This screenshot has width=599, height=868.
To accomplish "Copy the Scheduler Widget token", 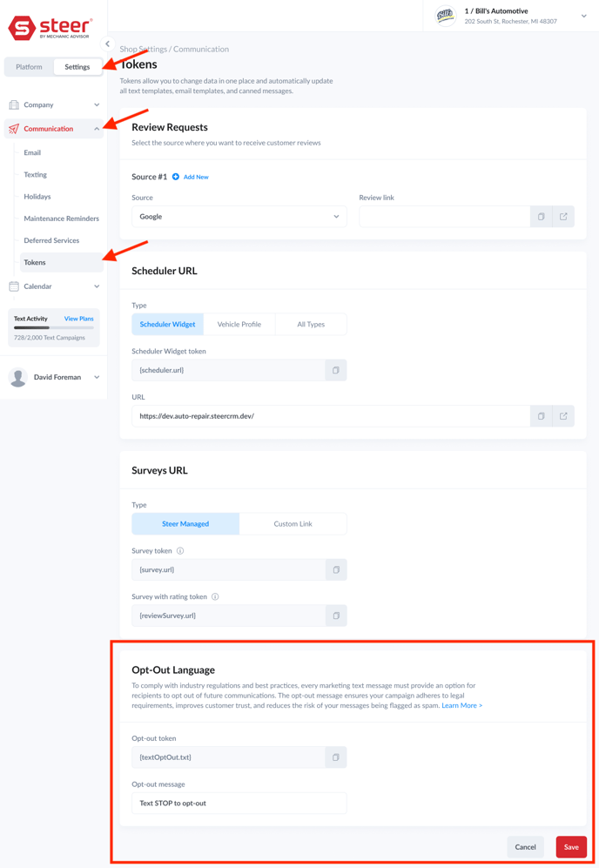I will 335,370.
